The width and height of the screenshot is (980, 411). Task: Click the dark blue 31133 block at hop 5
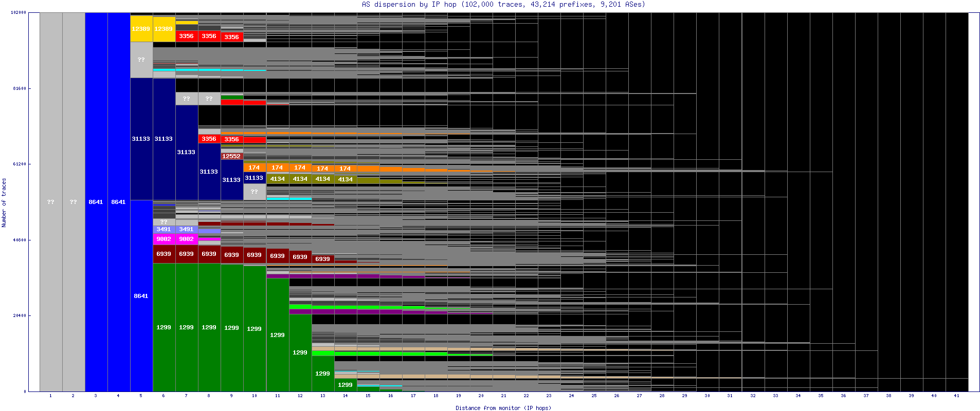click(141, 139)
